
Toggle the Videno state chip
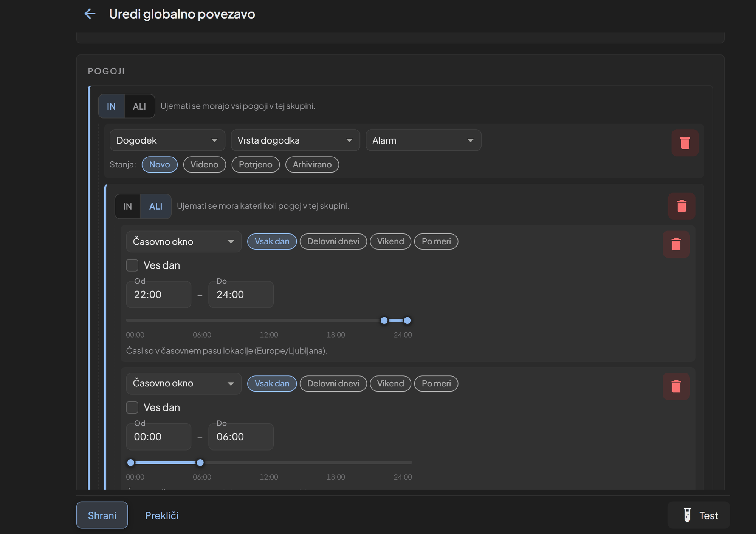click(x=204, y=165)
